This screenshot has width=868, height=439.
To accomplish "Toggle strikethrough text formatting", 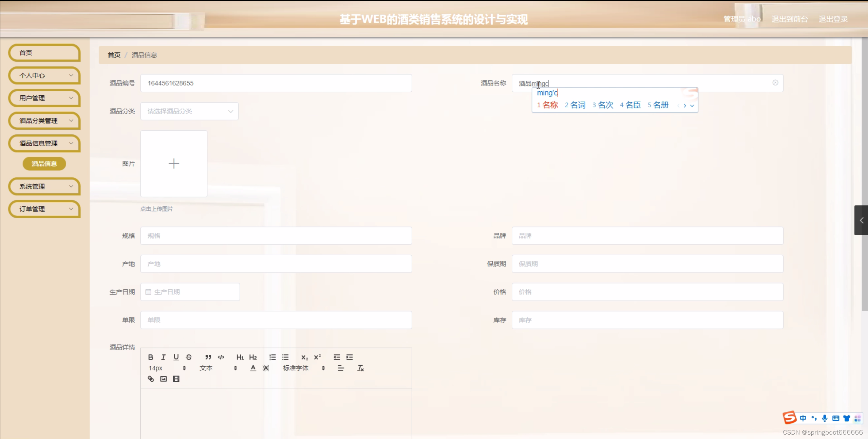I will (189, 357).
